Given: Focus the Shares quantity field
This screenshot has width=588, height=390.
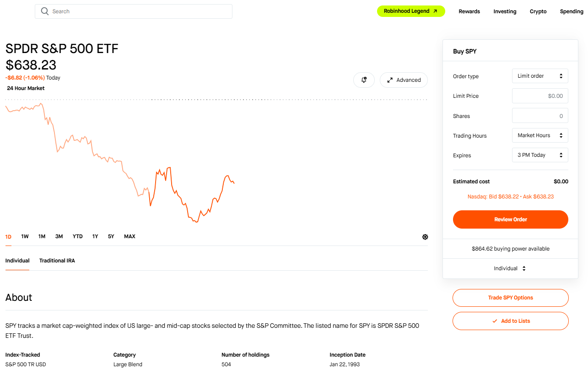Looking at the screenshot, I should click(540, 115).
